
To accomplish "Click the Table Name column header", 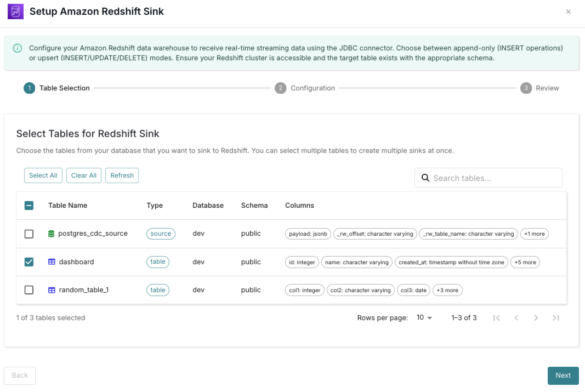I will (67, 206).
